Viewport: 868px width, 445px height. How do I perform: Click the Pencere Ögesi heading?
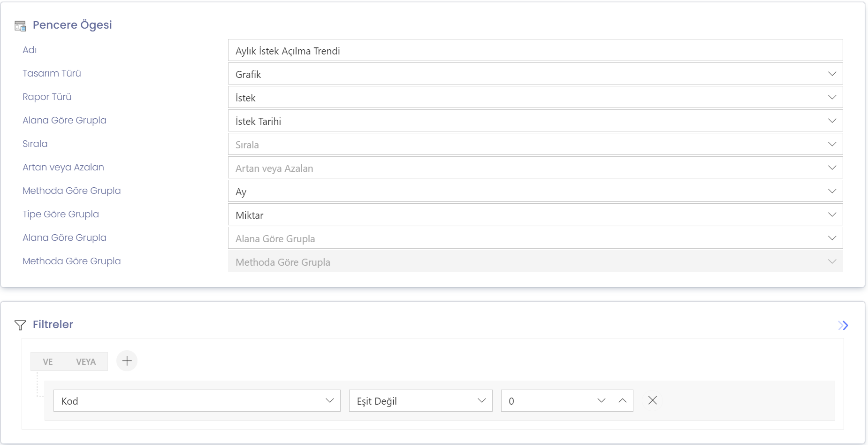72,25
